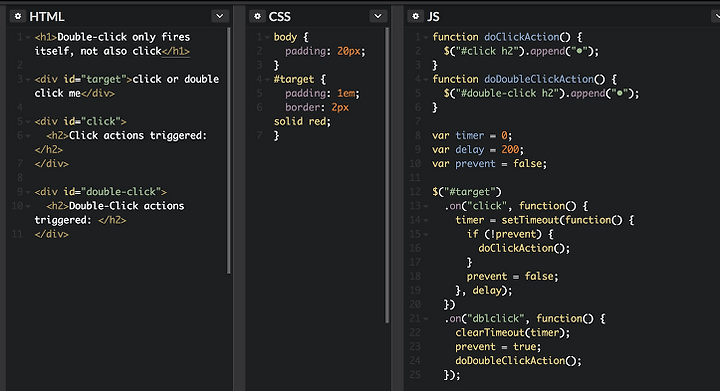The image size is (720, 391).
Task: Open HTML editor settings gear
Action: tap(18, 17)
